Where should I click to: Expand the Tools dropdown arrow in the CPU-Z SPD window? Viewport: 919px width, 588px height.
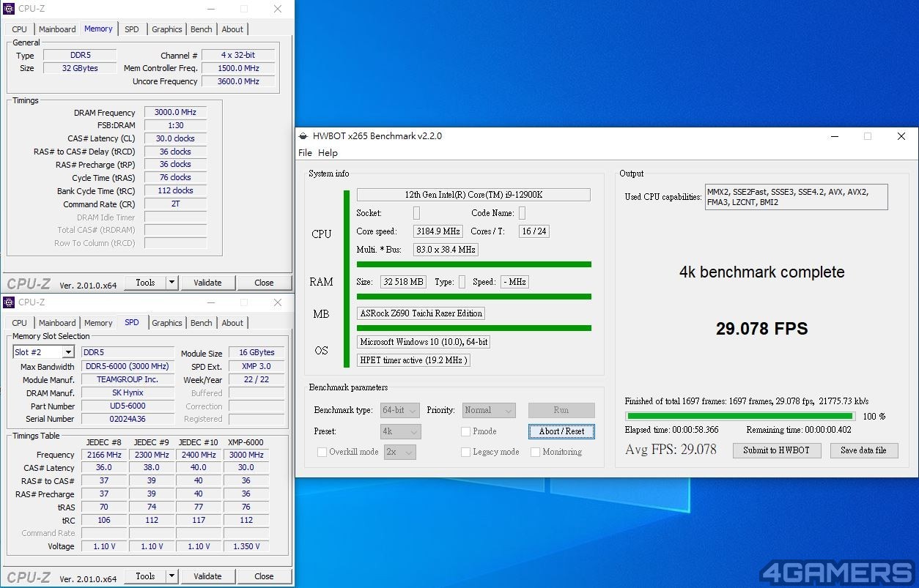coord(171,576)
